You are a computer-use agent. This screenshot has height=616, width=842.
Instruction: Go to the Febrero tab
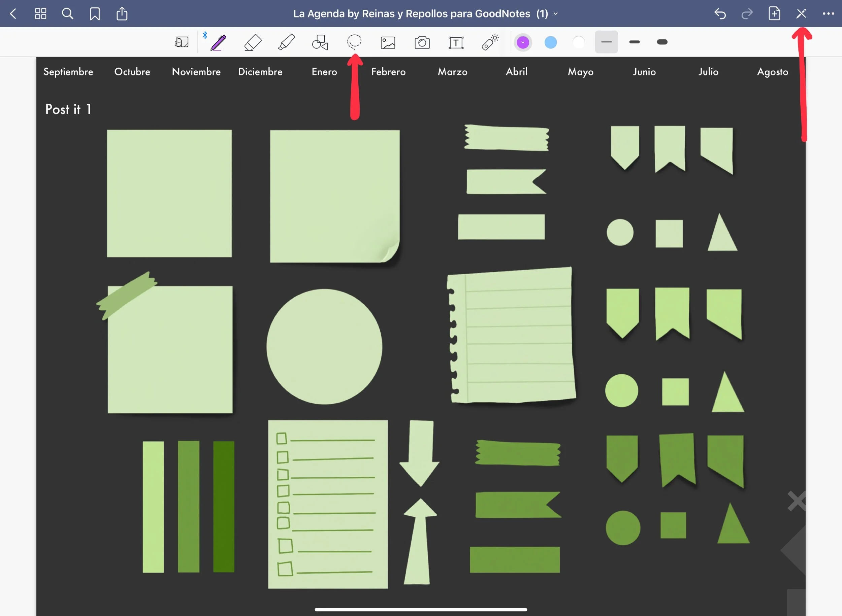pyautogui.click(x=388, y=72)
